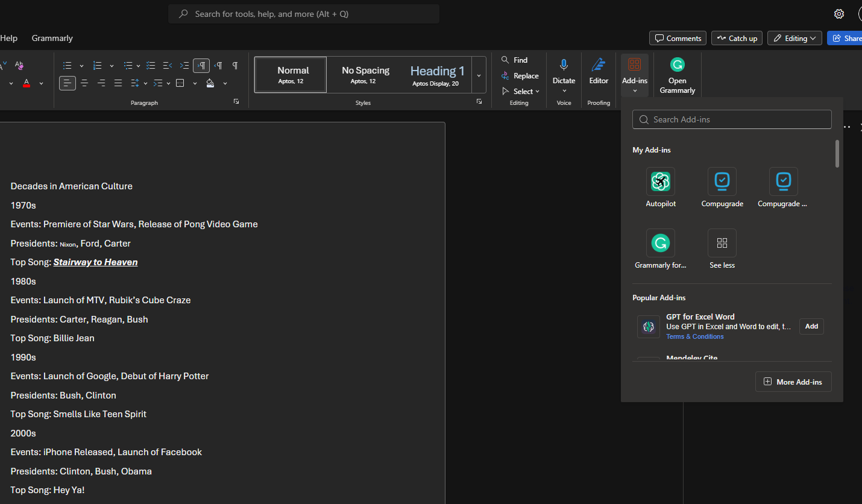
Task: Expand the Styles gallery
Action: pos(479,75)
